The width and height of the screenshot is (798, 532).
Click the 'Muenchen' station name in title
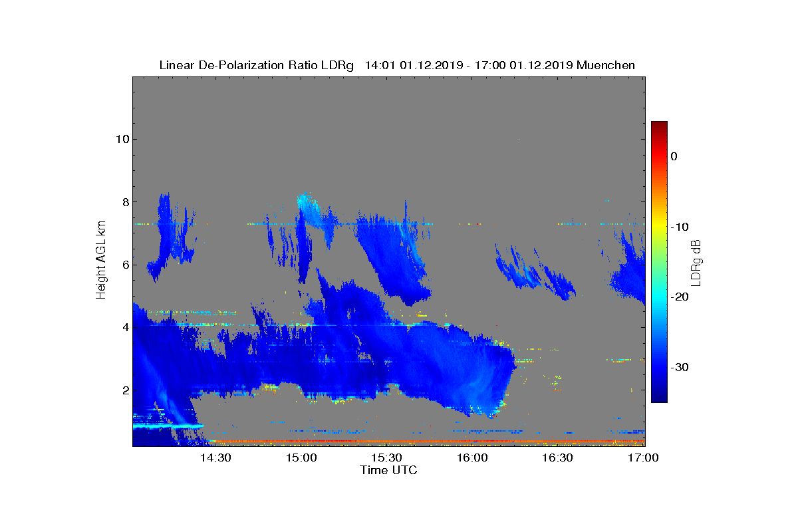click(606, 65)
